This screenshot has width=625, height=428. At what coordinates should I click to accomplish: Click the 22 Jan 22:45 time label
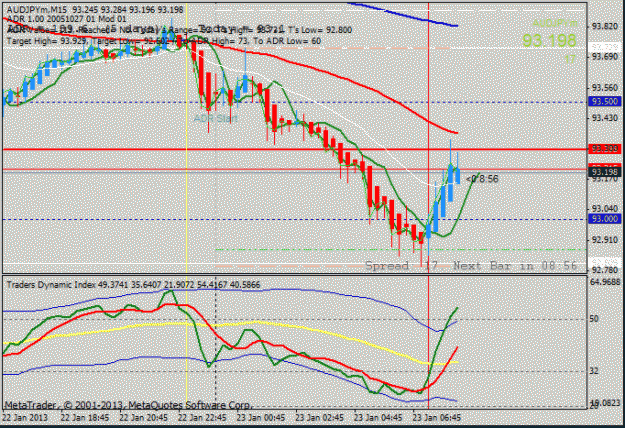[x=202, y=418]
